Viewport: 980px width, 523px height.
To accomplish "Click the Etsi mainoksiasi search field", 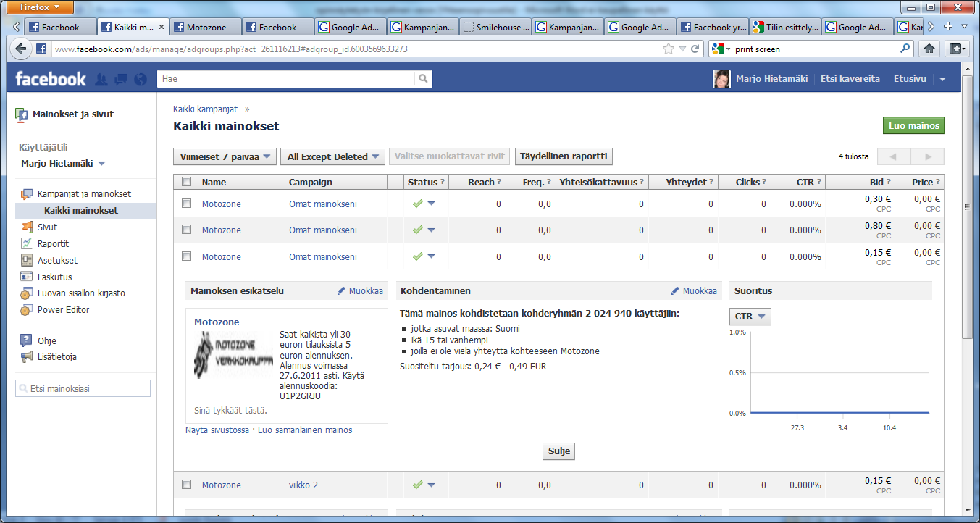I will pos(83,389).
